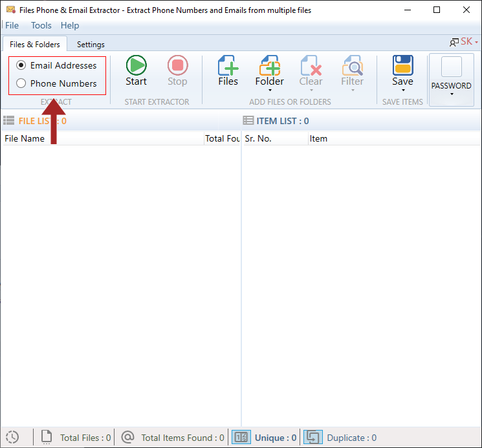Image resolution: width=482 pixels, height=448 pixels.
Task: Click the Unique items icon
Action: click(x=241, y=437)
